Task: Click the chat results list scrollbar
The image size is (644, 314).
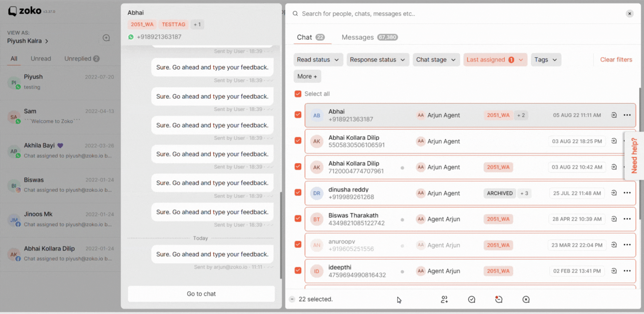Action: pyautogui.click(x=640, y=154)
